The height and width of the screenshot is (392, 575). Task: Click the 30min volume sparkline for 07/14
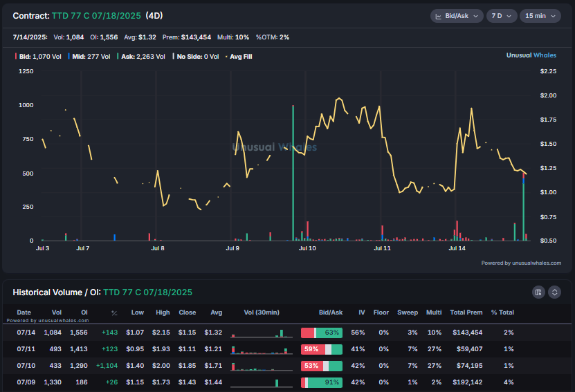click(262, 333)
